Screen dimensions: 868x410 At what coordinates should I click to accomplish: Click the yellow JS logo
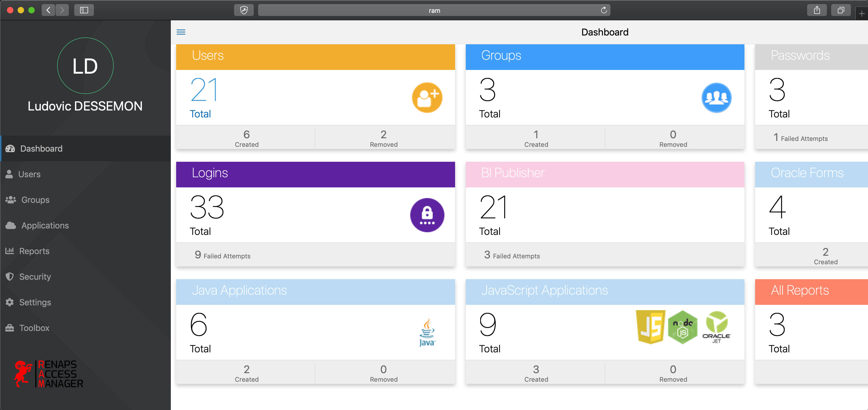[x=650, y=327]
